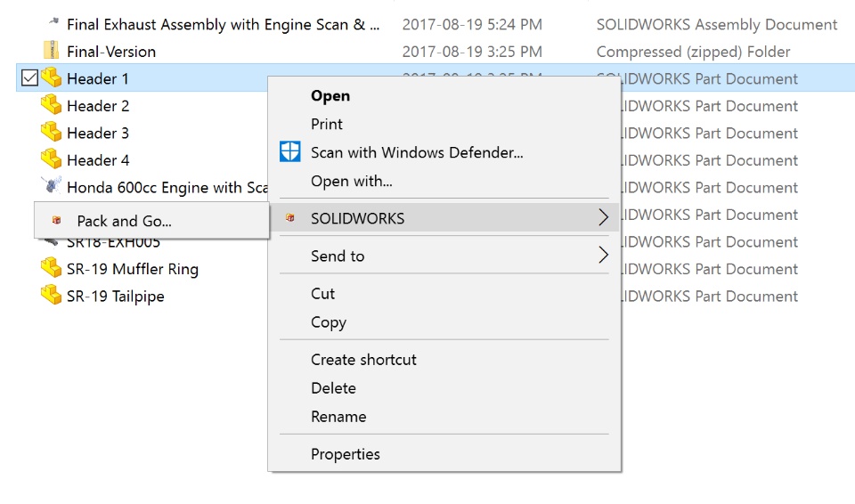Select the SR-19 Muffler Ring file name
This screenshot has width=855, height=504.
coord(133,269)
